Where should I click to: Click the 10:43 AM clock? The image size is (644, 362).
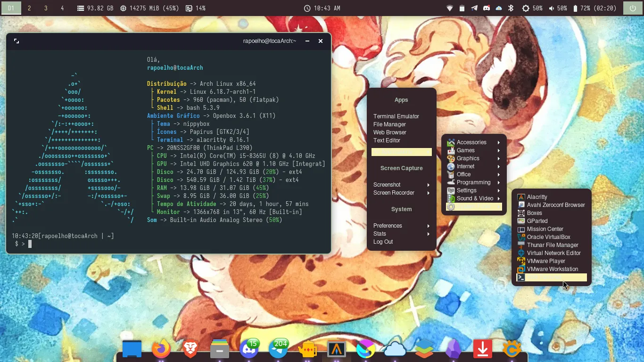tap(322, 8)
